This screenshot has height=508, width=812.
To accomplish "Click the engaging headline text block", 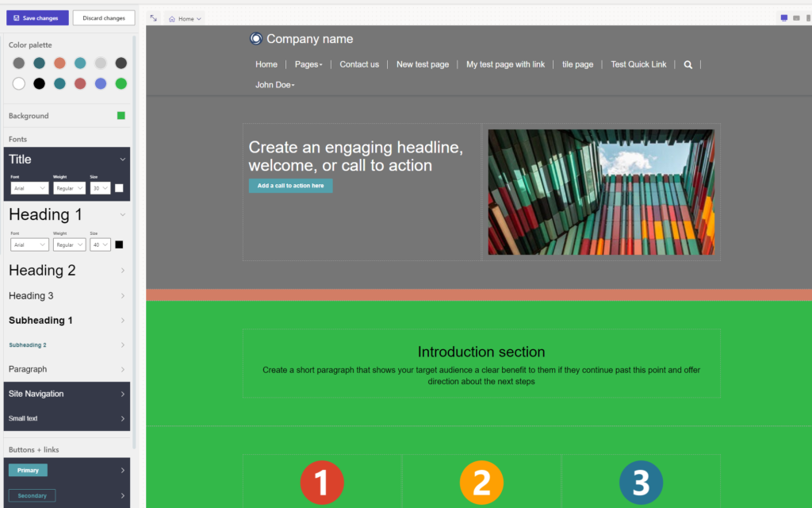I will [x=356, y=156].
